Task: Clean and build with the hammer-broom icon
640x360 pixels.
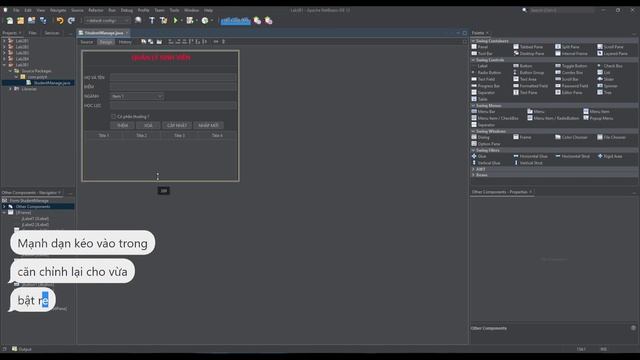Action: (x=163, y=20)
